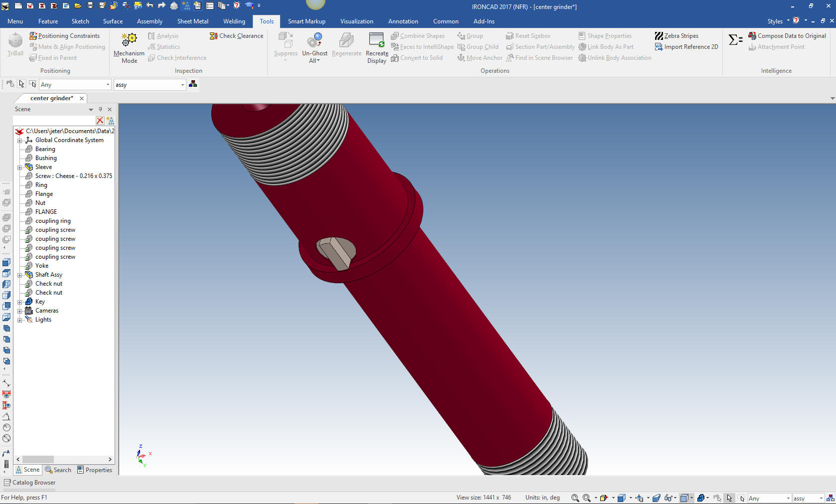836x504 pixels.
Task: Expand the Shaft Assy node
Action: coord(20,275)
